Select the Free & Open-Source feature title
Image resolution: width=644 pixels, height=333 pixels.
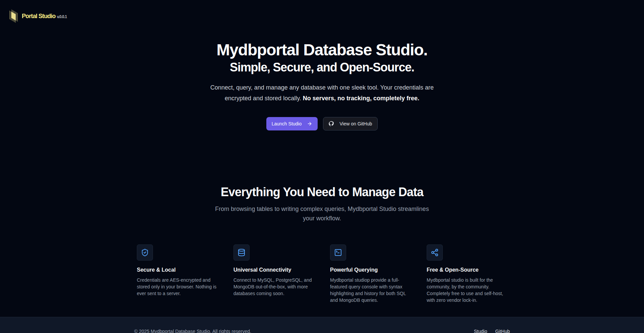pyautogui.click(x=452, y=270)
